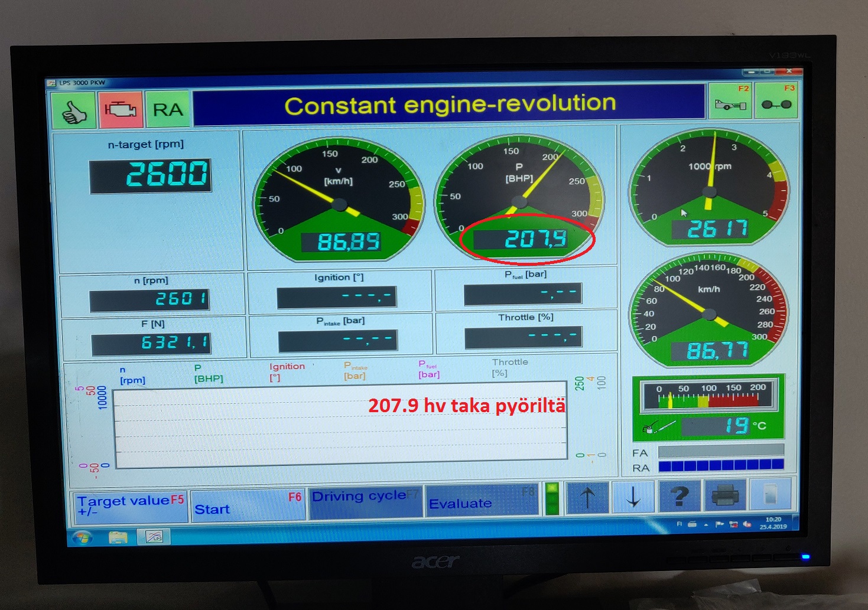Screen dimensions: 868x610
Task: Open the Driving cycle F7 option
Action: 365,501
